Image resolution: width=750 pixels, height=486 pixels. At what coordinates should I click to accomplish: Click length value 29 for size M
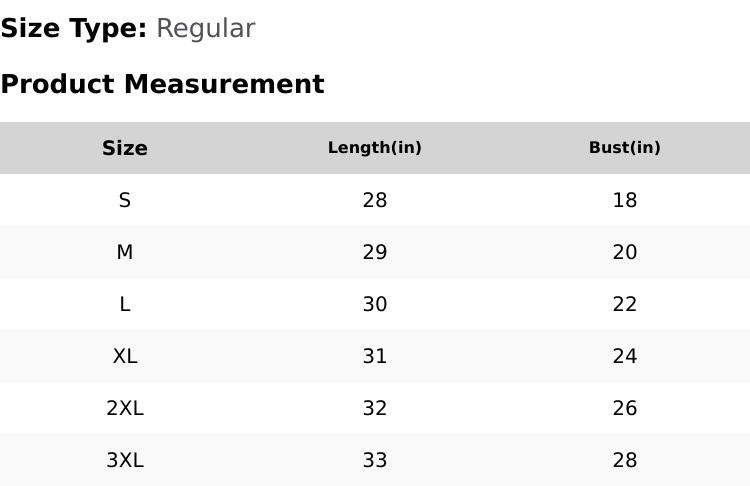(x=375, y=252)
